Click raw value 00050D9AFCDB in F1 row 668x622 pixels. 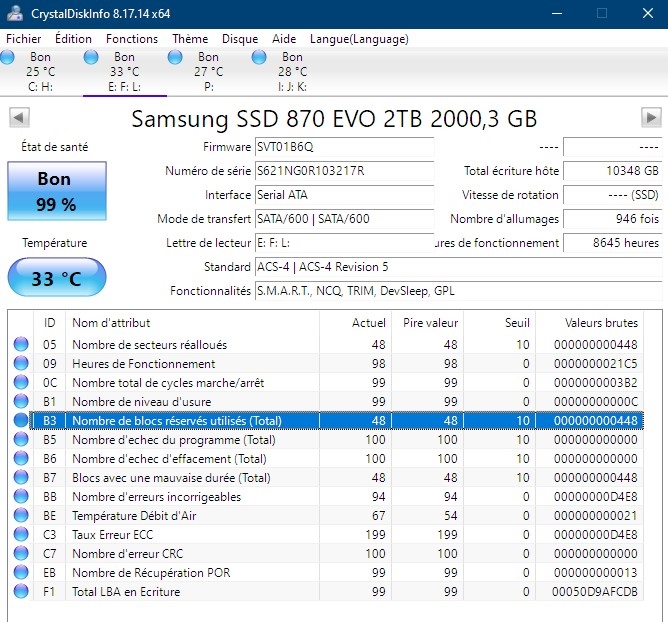595,591
